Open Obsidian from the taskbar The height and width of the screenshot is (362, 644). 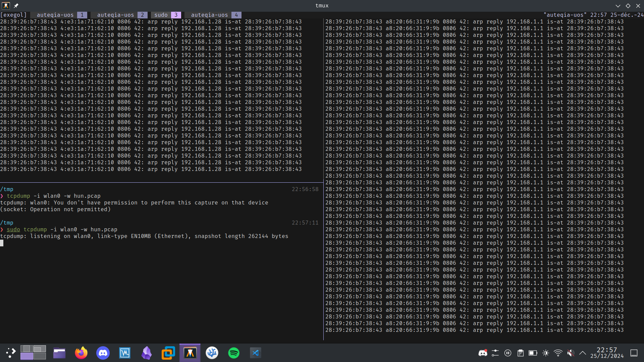pyautogui.click(x=147, y=353)
